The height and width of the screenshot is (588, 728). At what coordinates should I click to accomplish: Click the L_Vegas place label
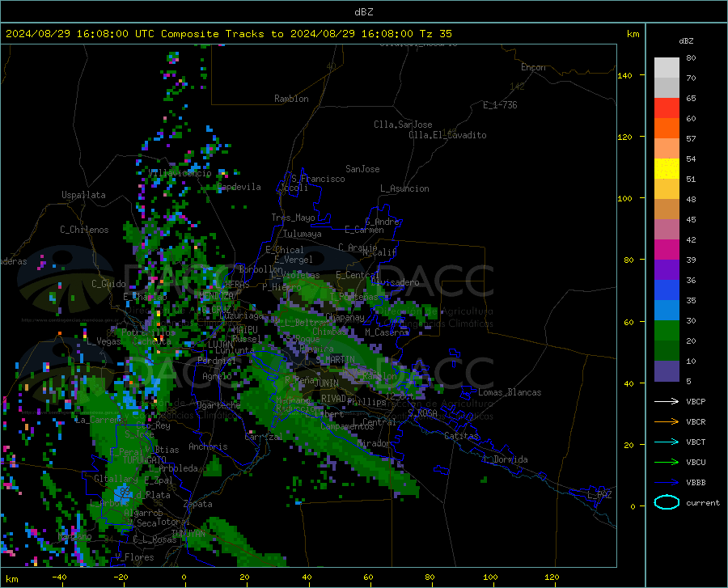(x=104, y=341)
